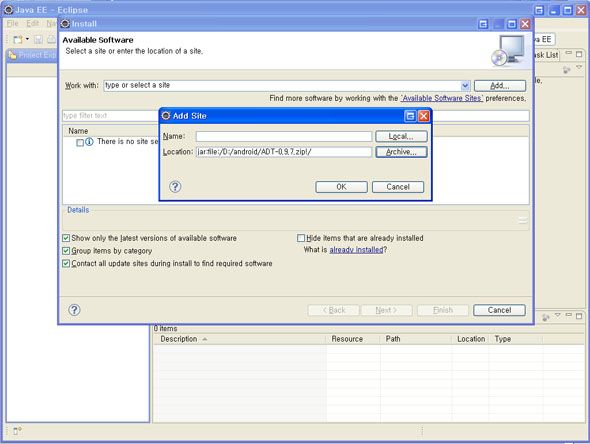Click the info icon in software list

coord(89,142)
